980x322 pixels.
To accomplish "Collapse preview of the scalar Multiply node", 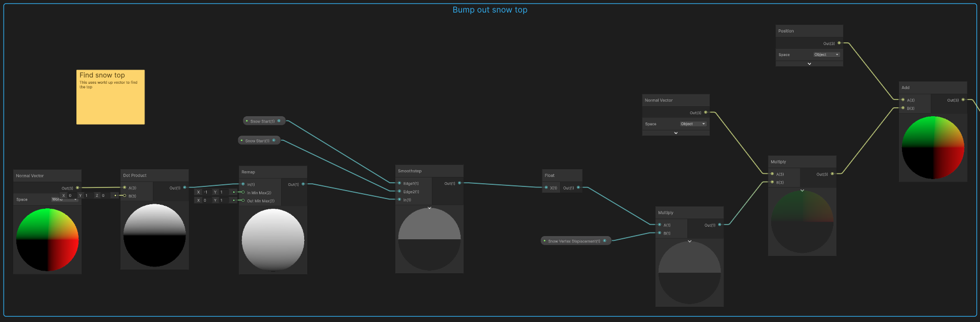I will coord(690,241).
